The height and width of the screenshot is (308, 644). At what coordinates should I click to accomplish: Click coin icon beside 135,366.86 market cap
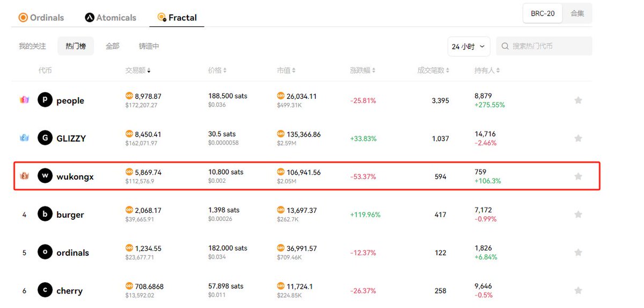pyautogui.click(x=281, y=134)
